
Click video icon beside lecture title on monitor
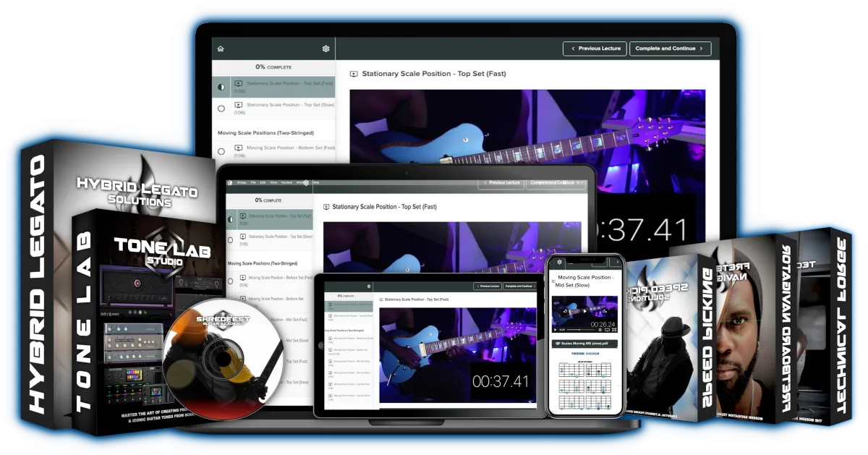tap(354, 74)
